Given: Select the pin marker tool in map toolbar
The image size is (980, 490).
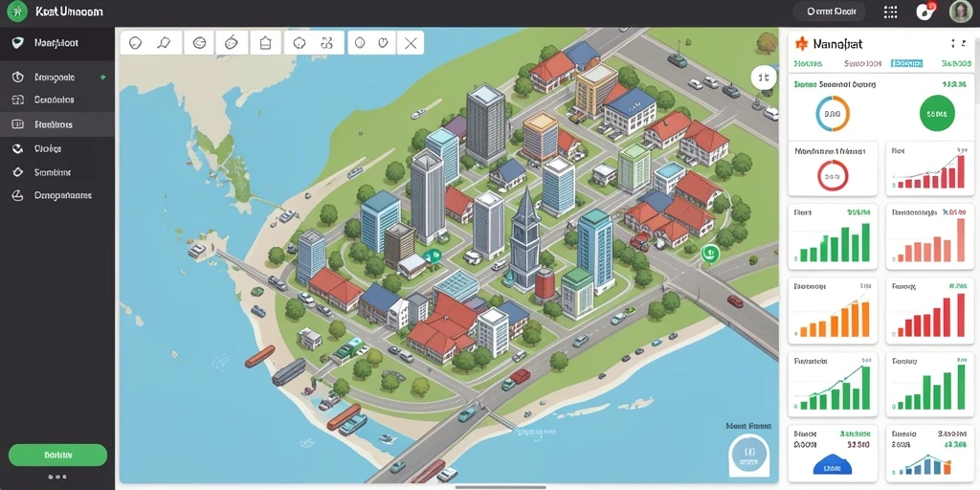Looking at the screenshot, I should click(165, 43).
